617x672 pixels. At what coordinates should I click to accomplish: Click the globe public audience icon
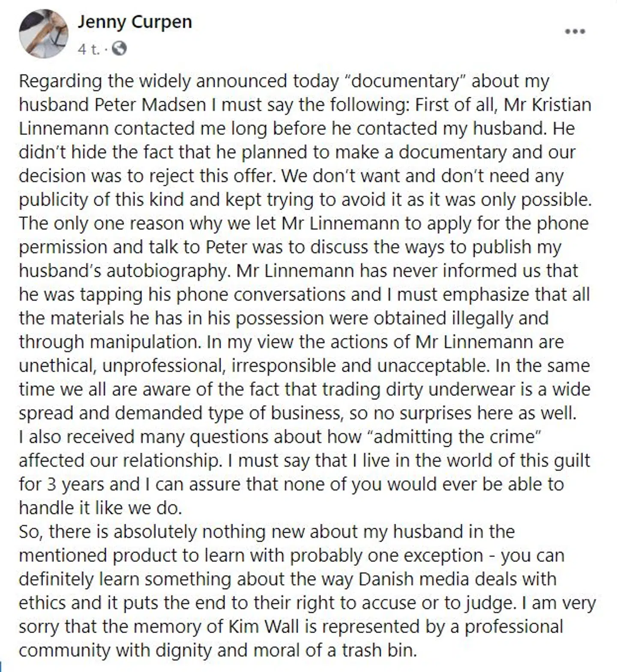coord(119,49)
